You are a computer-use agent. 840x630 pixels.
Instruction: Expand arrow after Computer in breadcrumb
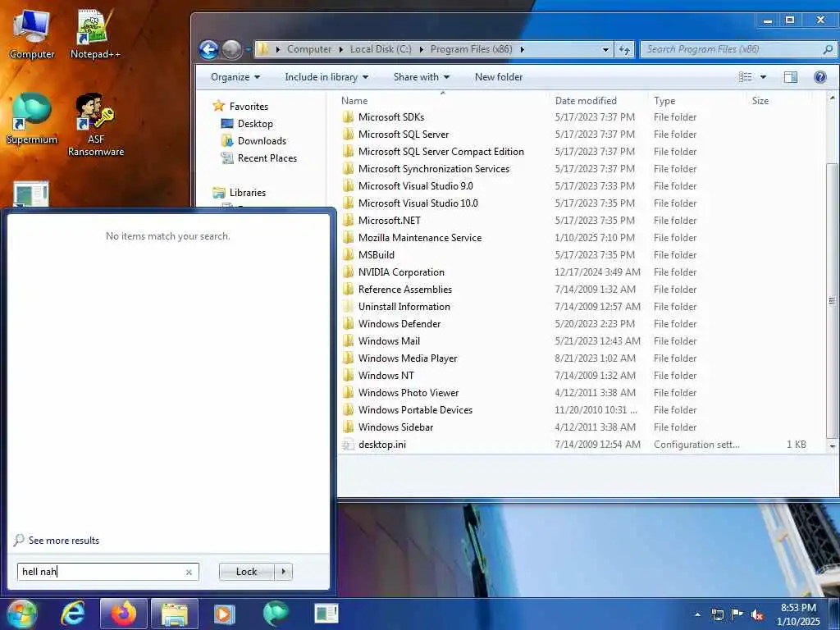340,49
